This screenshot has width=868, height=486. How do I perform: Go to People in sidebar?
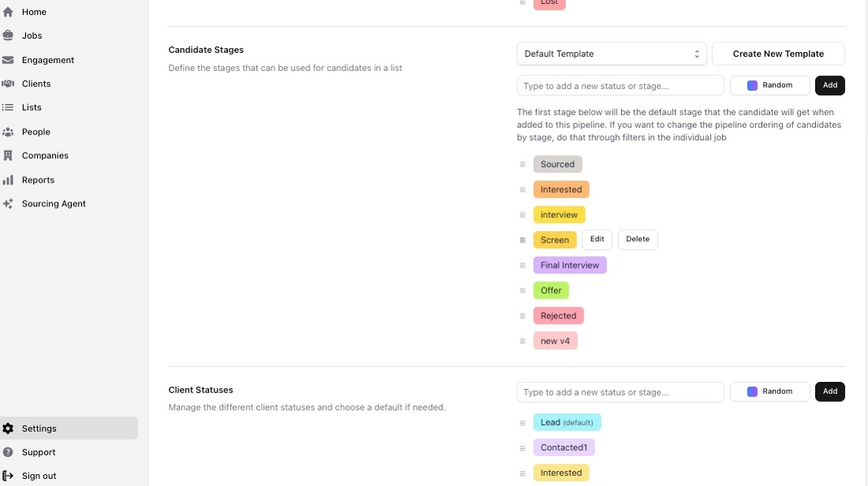[x=35, y=132]
